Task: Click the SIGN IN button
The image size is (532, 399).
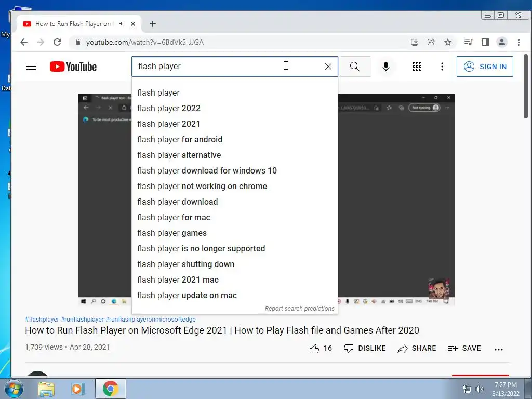Action: pos(485,66)
